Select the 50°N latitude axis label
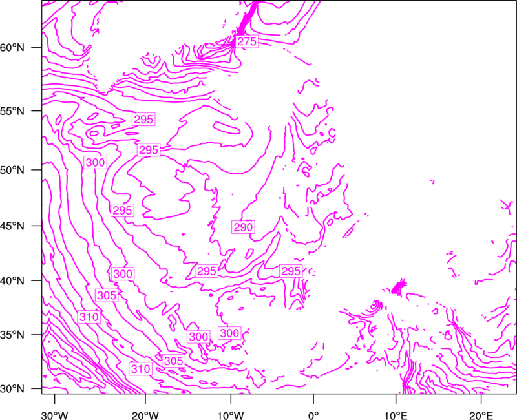Image resolution: width=517 pixels, height=420 pixels. 12,170
